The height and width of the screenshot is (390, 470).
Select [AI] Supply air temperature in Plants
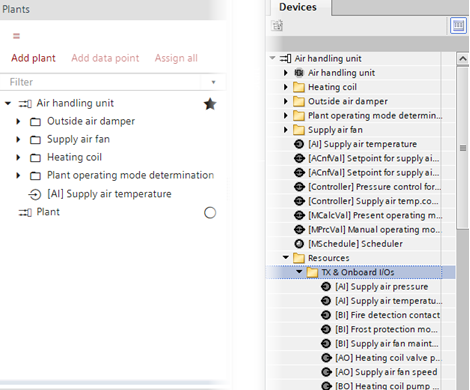(x=109, y=194)
